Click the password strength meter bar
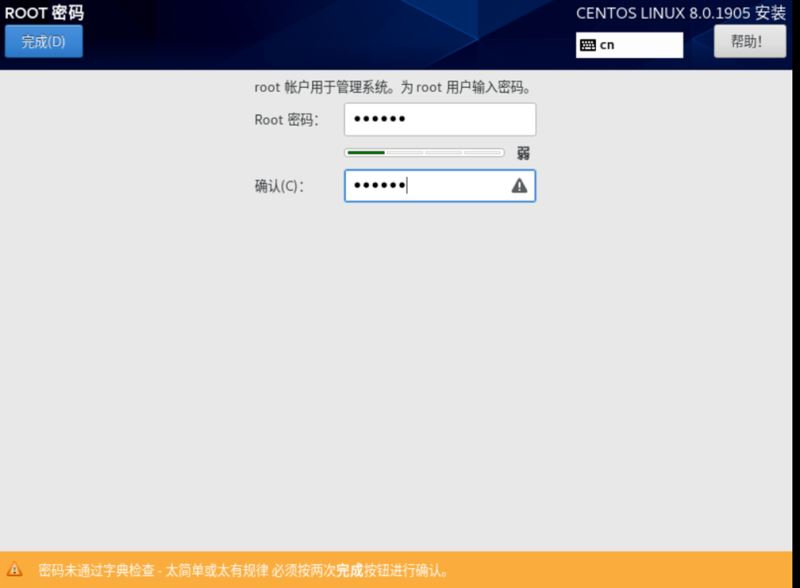800x588 pixels. coord(422,152)
